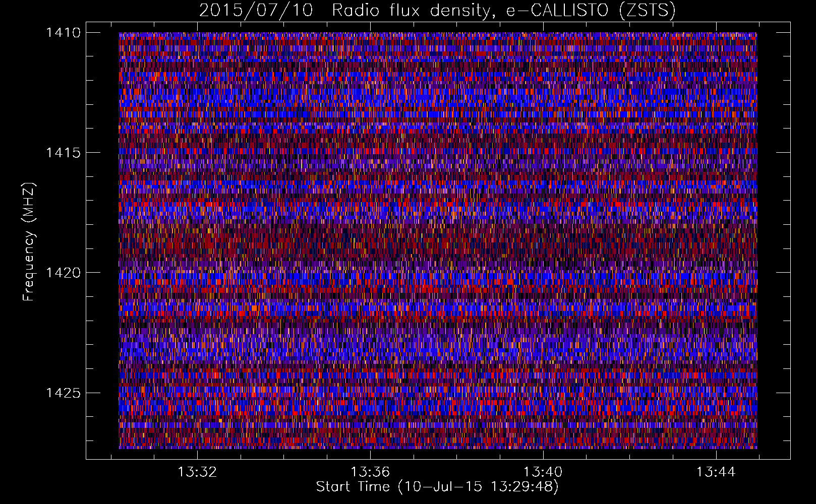Click the 'Frequency (MHZ)' y-axis label
Screen dimensions: 816x504
[29, 242]
